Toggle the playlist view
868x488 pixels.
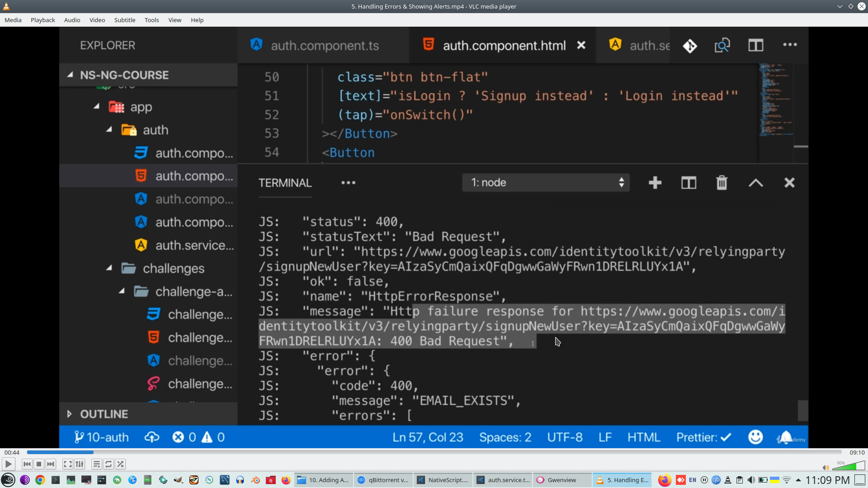click(96, 464)
